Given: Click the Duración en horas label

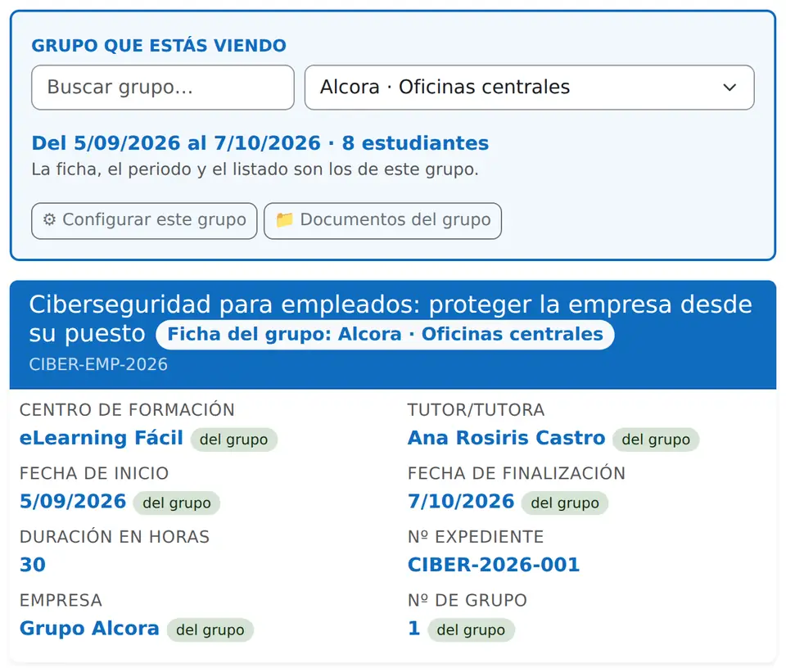Looking at the screenshot, I should pos(115,537).
